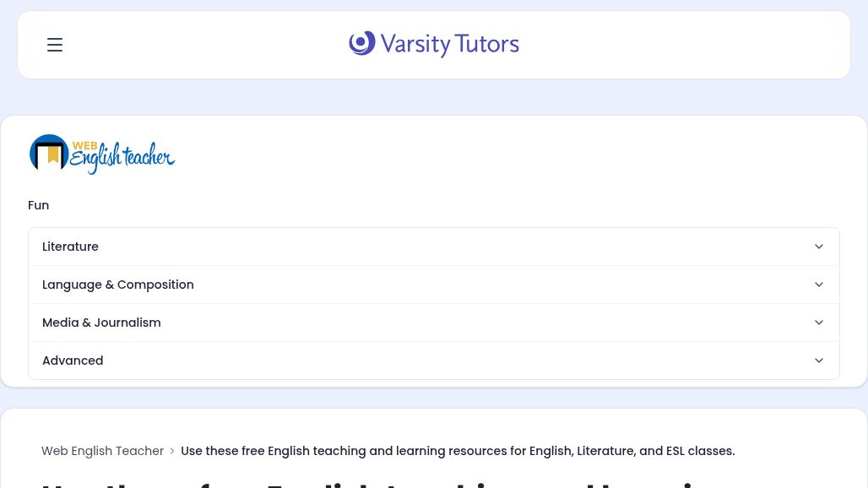Image resolution: width=868 pixels, height=488 pixels.
Task: Open the hamburger navigation menu
Action: point(55,45)
